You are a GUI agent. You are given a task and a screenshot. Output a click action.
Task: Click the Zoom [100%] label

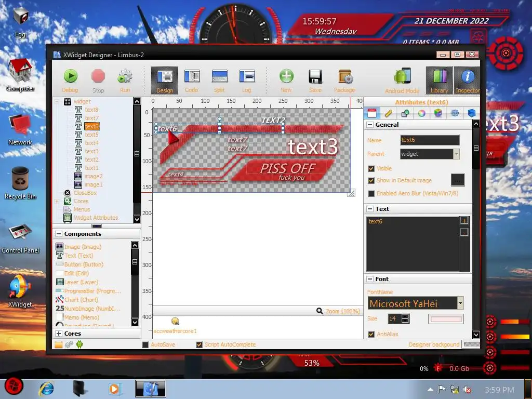pyautogui.click(x=343, y=311)
